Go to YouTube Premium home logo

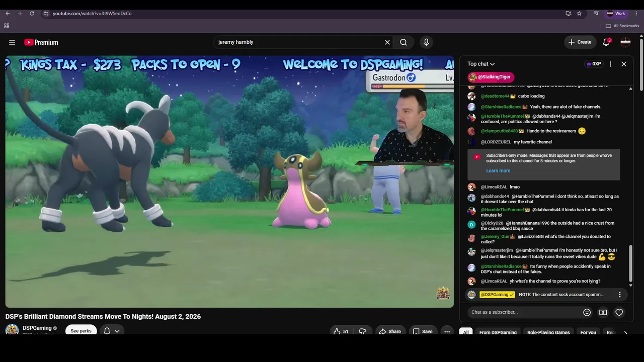click(41, 42)
